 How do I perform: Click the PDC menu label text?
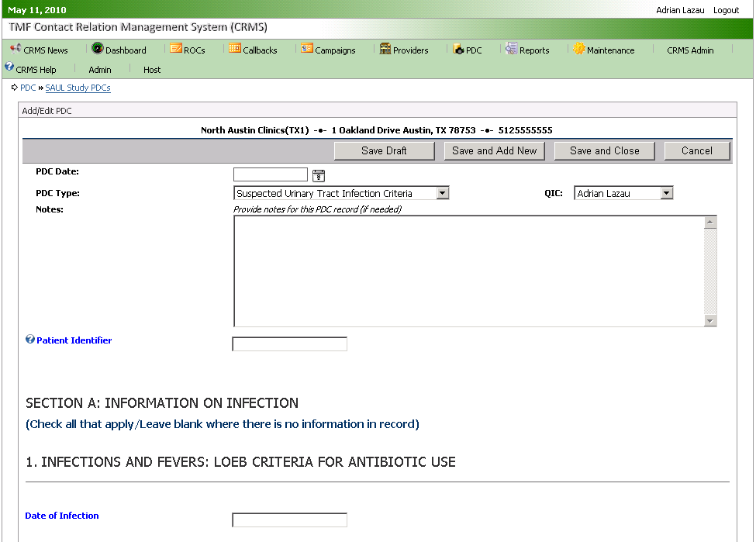(x=474, y=50)
